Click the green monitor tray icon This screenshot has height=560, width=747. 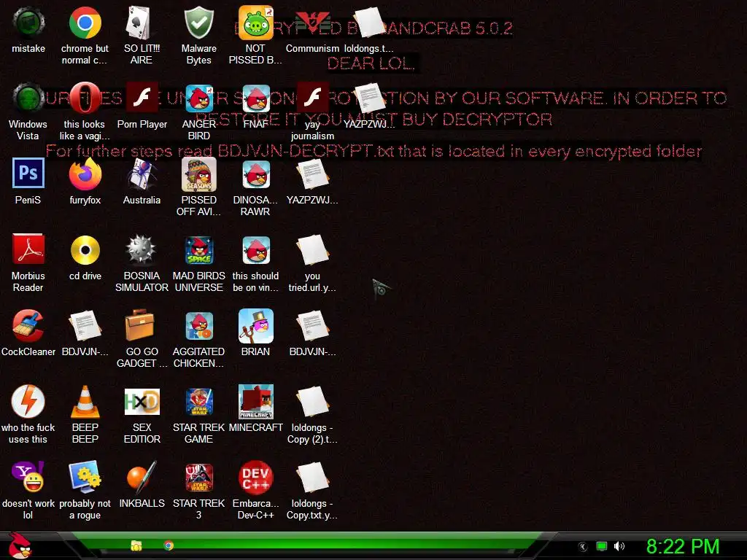tap(602, 547)
